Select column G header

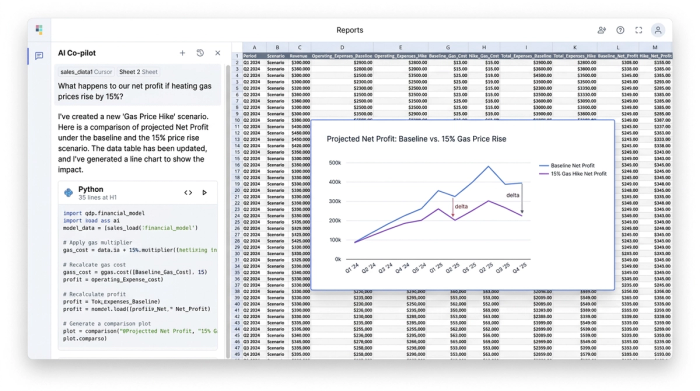point(448,47)
